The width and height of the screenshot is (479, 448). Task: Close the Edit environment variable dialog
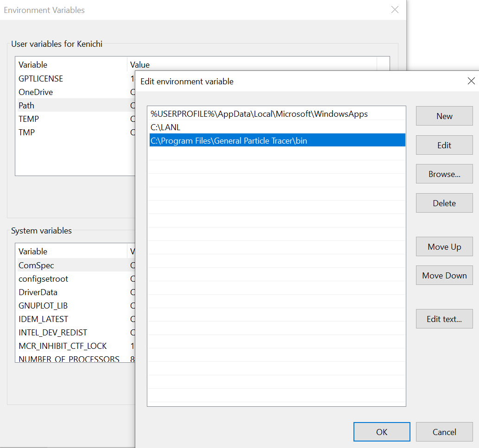click(x=471, y=81)
